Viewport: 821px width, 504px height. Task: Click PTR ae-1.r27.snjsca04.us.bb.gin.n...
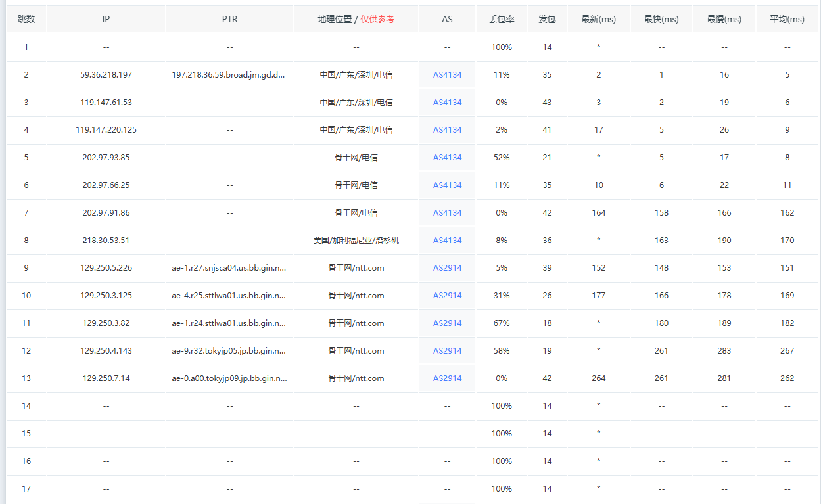coord(229,268)
